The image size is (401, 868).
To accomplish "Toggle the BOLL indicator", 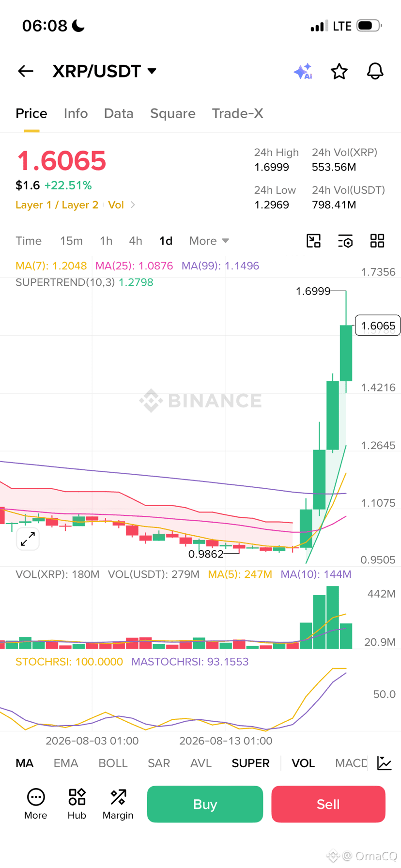I will coord(113,763).
